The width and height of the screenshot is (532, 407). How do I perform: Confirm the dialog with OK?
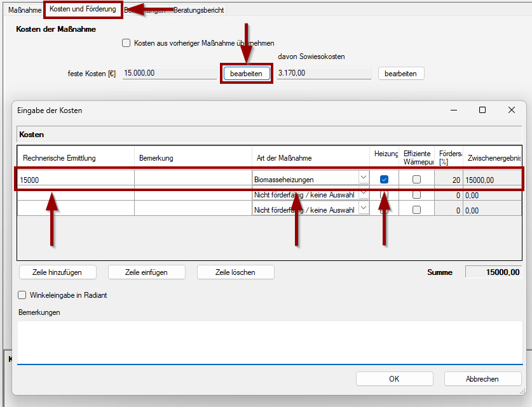[394, 379]
